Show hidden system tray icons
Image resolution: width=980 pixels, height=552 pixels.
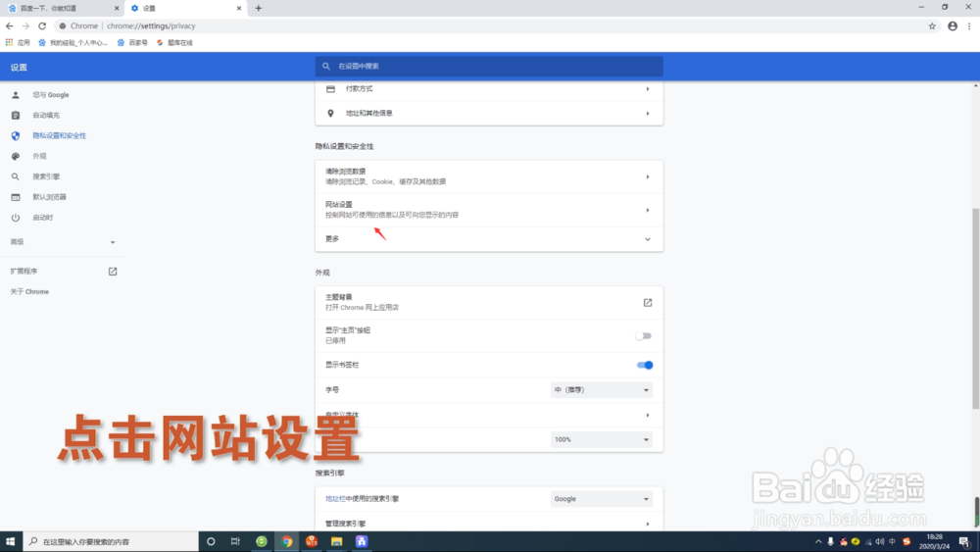click(818, 541)
